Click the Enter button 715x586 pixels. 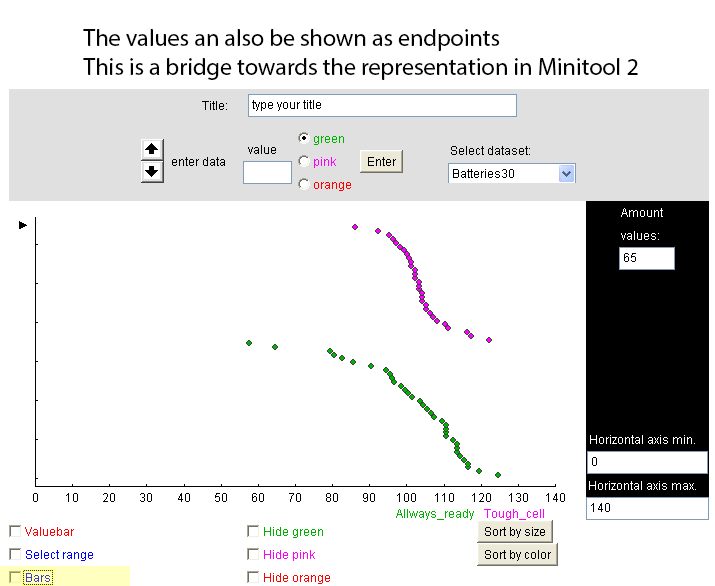click(381, 161)
